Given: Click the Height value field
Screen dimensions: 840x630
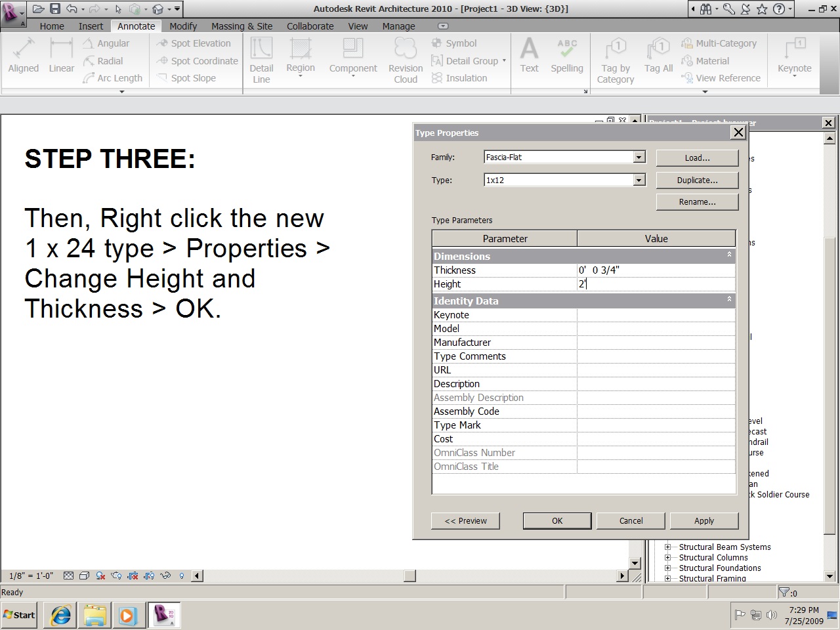Looking at the screenshot, I should 656,284.
